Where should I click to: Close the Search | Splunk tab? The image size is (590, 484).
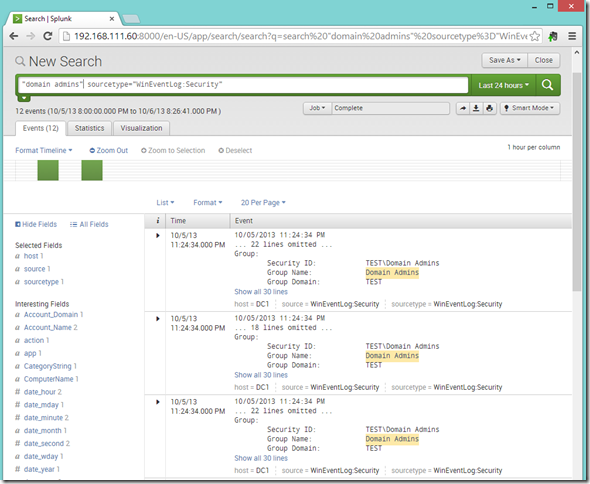[112, 18]
